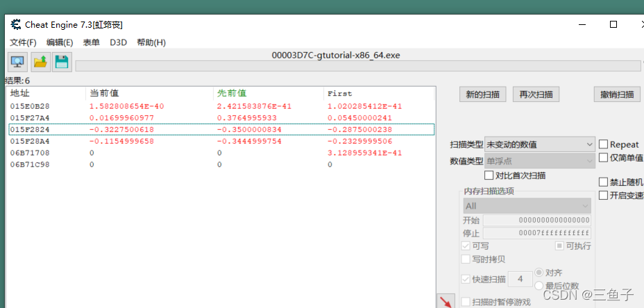644x308 pixels.
Task: Toggle the 快速扫描 checkbox
Action: (x=466, y=280)
